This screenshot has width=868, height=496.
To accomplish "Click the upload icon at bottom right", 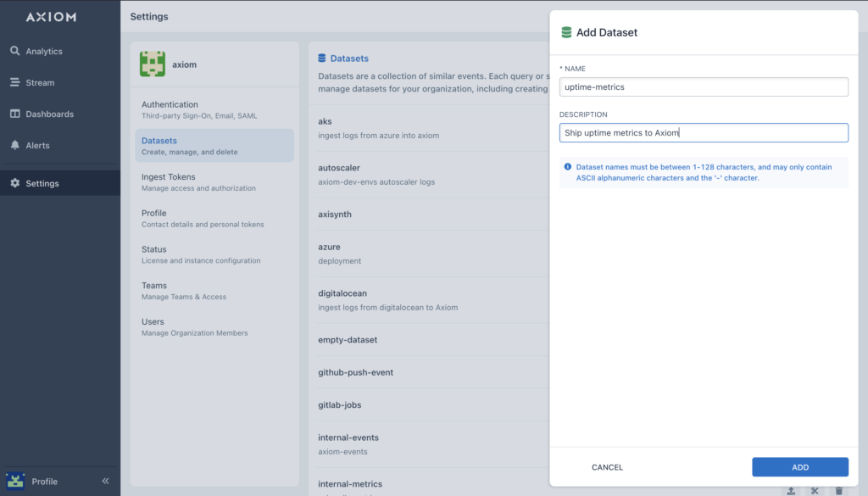I will (791, 491).
